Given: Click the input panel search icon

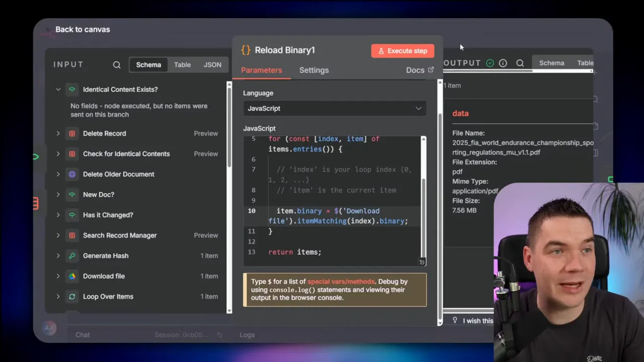Looking at the screenshot, I should (117, 65).
